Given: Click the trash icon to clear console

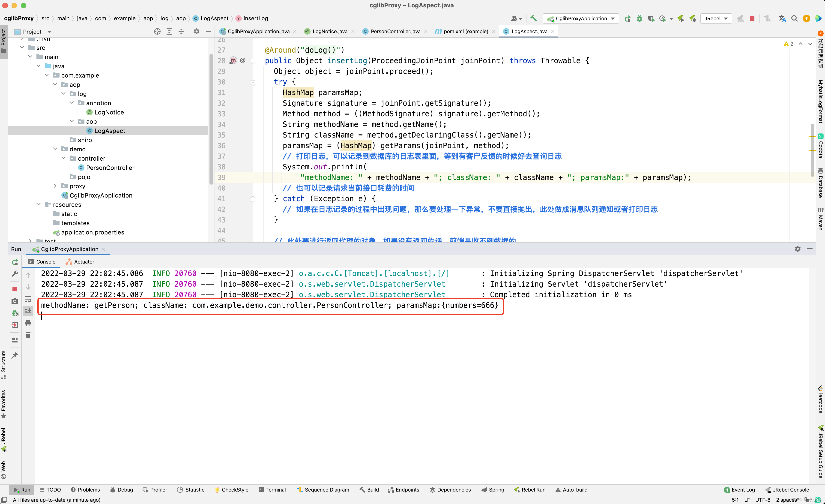Looking at the screenshot, I should tap(28, 335).
